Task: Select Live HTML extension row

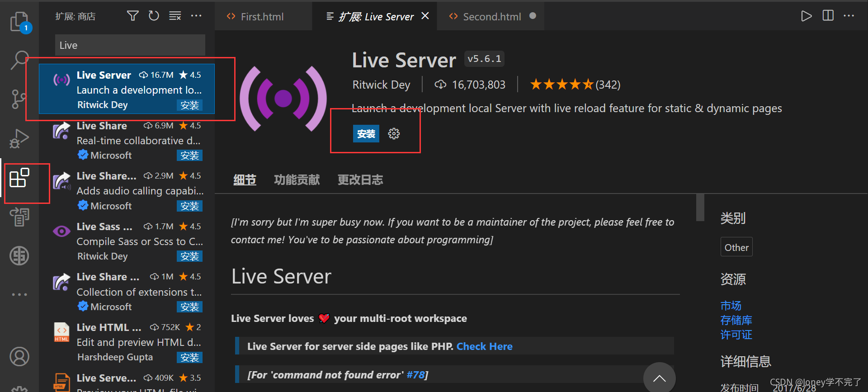Action: coord(127,342)
